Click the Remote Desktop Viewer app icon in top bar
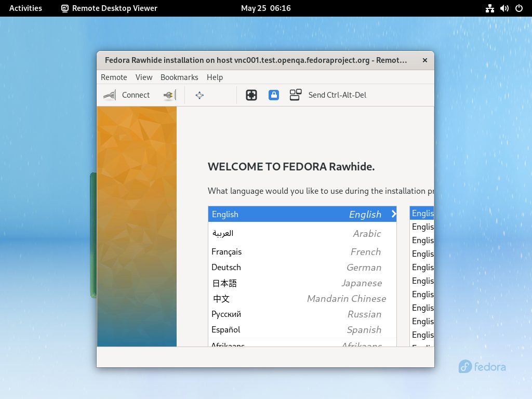The image size is (532, 399). [x=65, y=8]
